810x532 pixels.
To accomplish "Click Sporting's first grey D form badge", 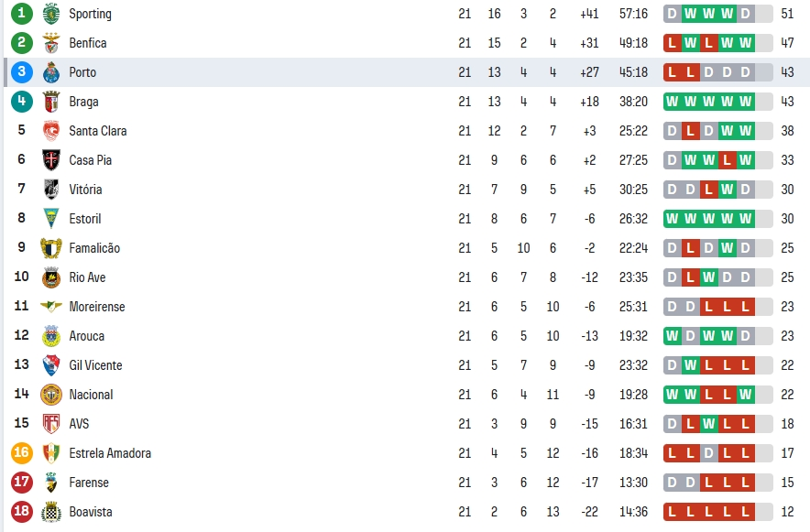I will (x=672, y=14).
